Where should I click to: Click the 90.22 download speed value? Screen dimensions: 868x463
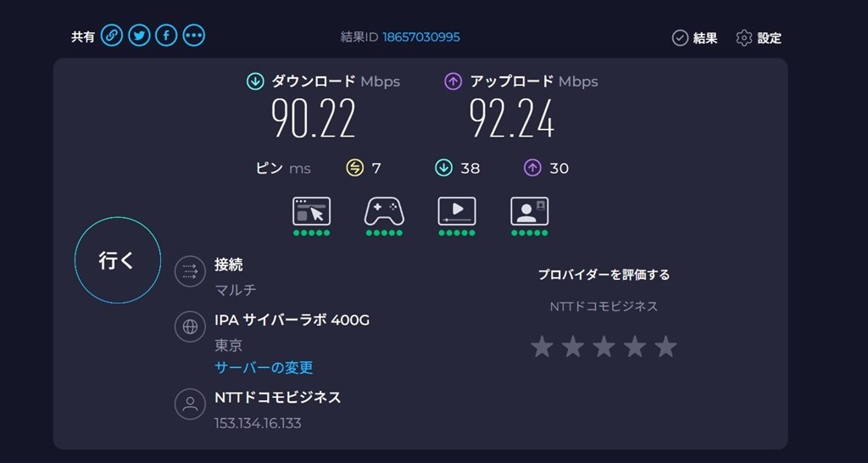click(313, 119)
